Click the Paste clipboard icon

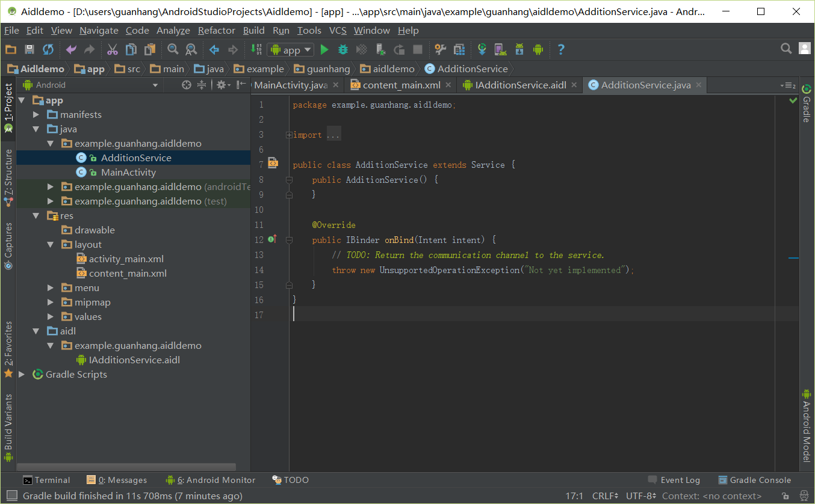(x=149, y=49)
